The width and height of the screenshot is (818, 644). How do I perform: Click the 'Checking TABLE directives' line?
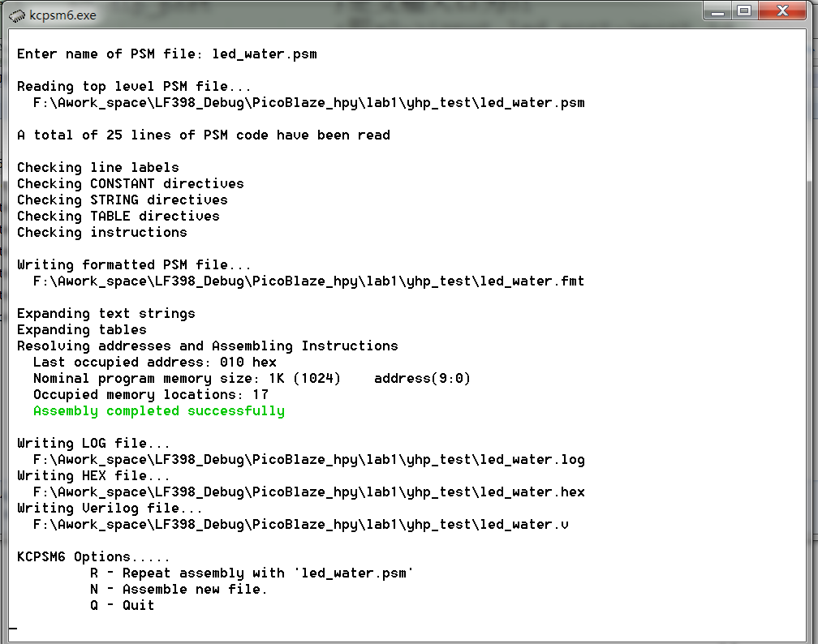pos(118,216)
